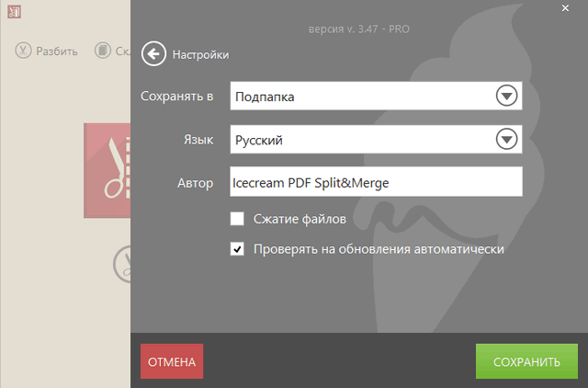
Task: Click the large red scissors split tile
Action: pos(108,170)
